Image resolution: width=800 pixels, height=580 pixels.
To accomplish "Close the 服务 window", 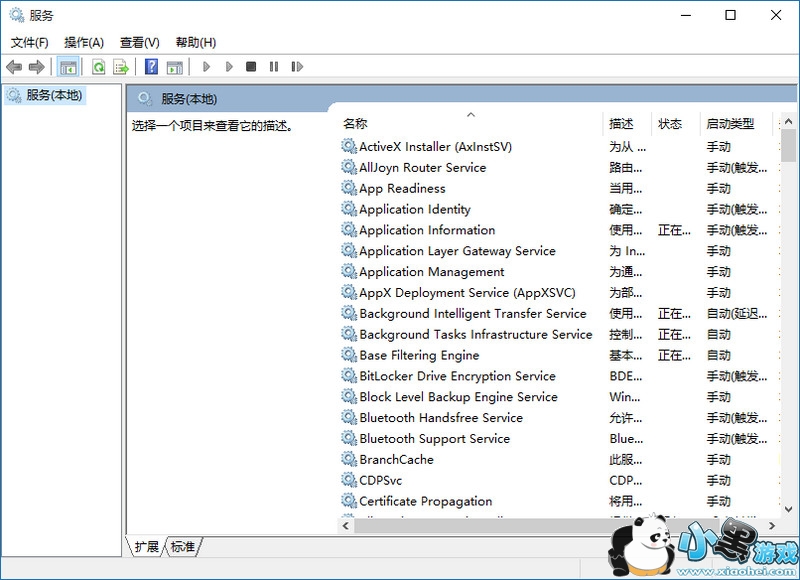I will [776, 15].
